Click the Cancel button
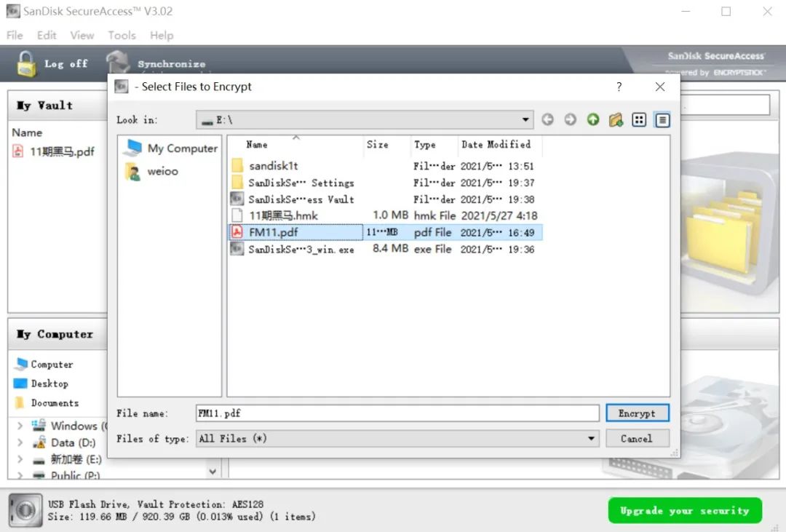786x532 pixels. coord(637,439)
